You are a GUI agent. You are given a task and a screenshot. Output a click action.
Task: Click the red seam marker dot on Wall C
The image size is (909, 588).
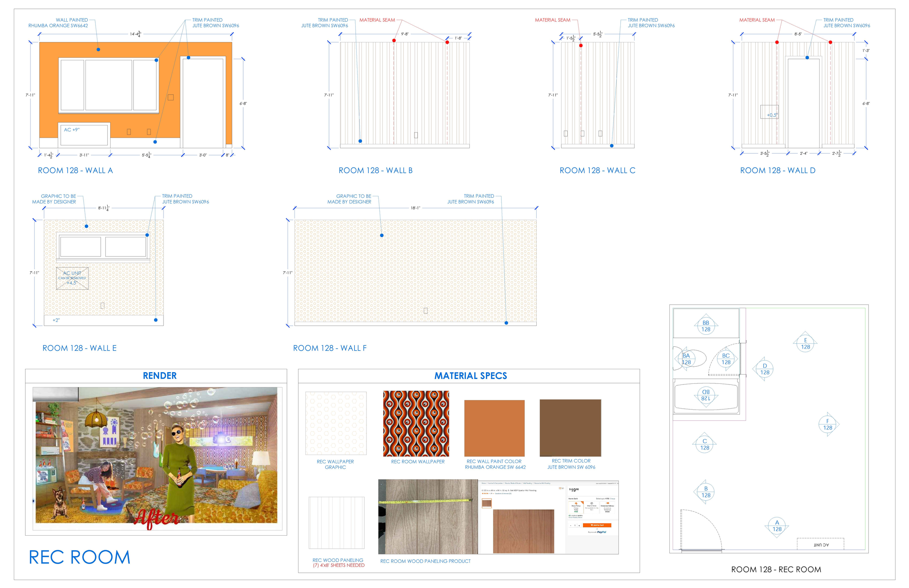coord(581,45)
